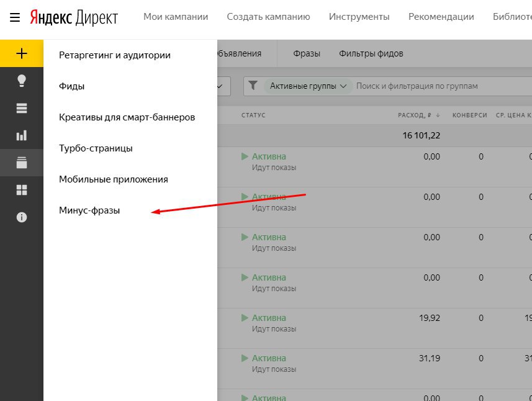Image resolution: width=532 pixels, height=401 pixels.
Task: Select the library stack sidebar icon
Action: click(22, 163)
